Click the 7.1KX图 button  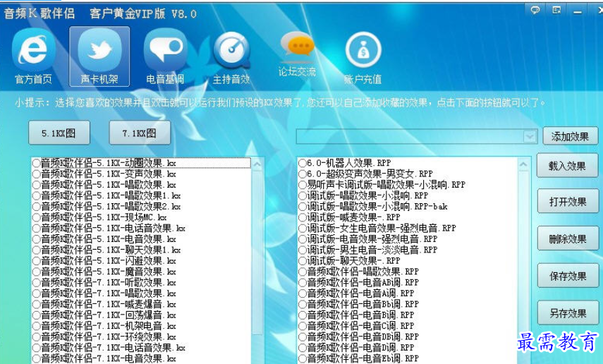140,133
